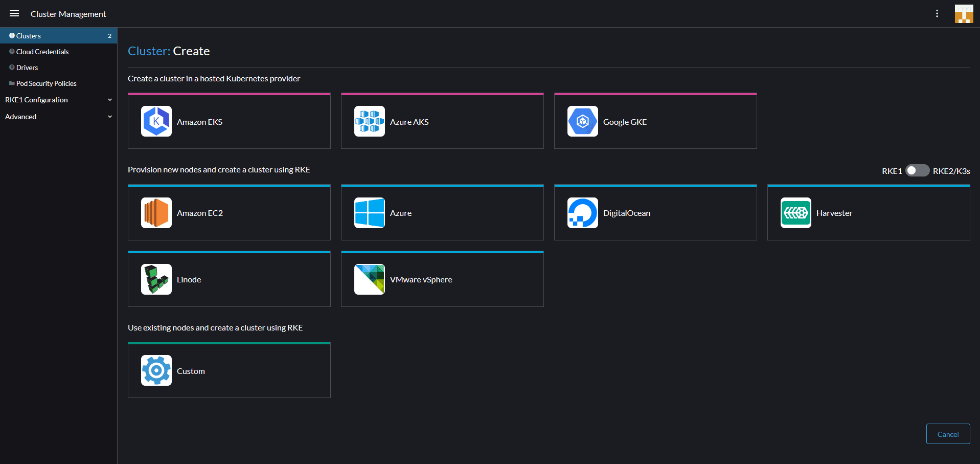Go to Drivers in the sidebar
Image resolution: width=980 pixels, height=464 pixels.
tap(27, 68)
